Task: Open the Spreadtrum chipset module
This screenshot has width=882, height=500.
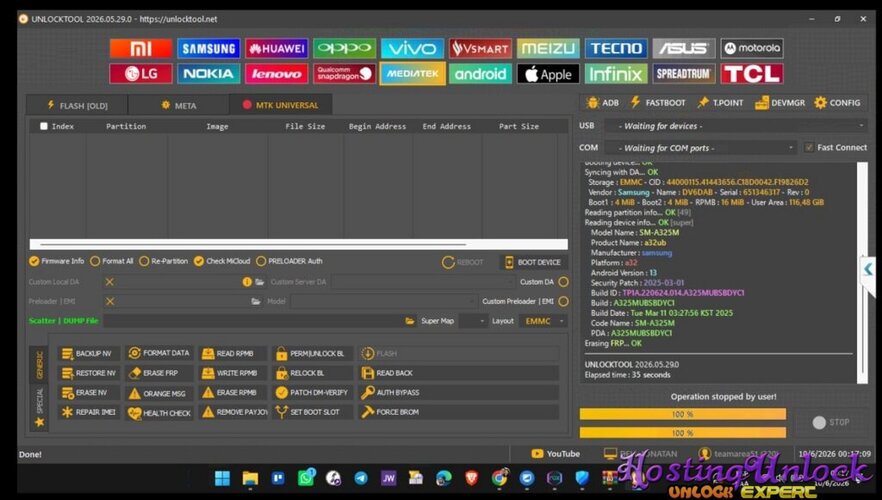Action: pos(683,74)
